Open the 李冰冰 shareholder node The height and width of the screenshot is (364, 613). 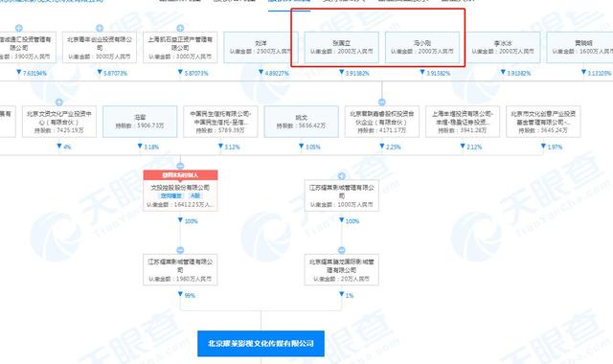pyautogui.click(x=503, y=47)
